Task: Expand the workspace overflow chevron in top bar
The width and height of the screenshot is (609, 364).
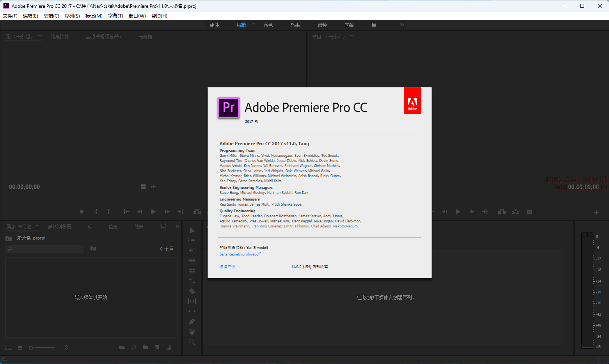Action: (x=402, y=25)
